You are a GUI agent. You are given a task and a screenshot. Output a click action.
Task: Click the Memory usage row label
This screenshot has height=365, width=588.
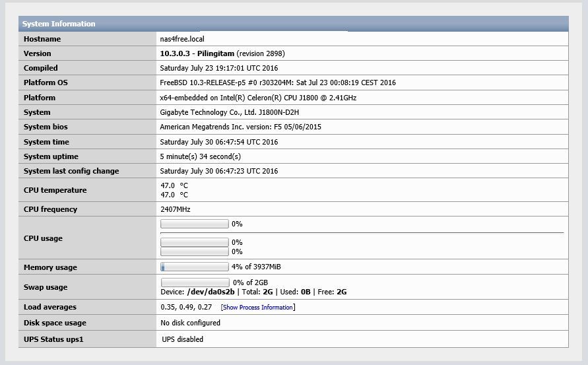(50, 267)
